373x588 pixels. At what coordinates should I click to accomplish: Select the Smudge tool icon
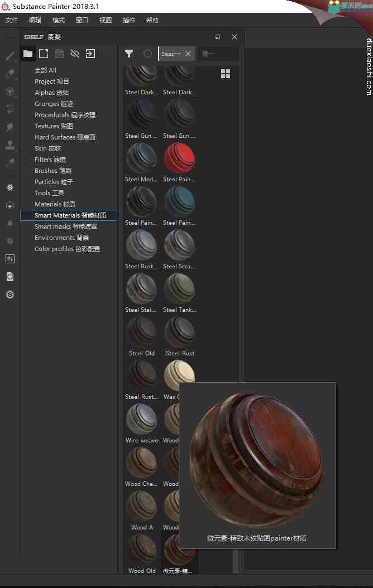coord(10,127)
